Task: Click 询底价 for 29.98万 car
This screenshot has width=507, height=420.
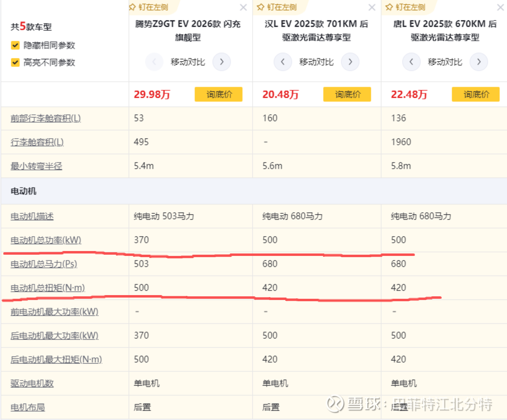Action: [x=218, y=94]
